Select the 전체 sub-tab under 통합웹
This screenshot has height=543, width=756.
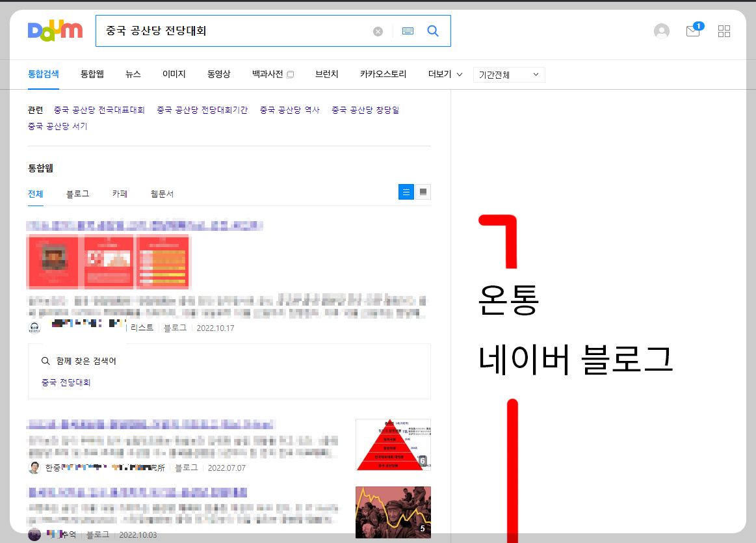(x=36, y=194)
